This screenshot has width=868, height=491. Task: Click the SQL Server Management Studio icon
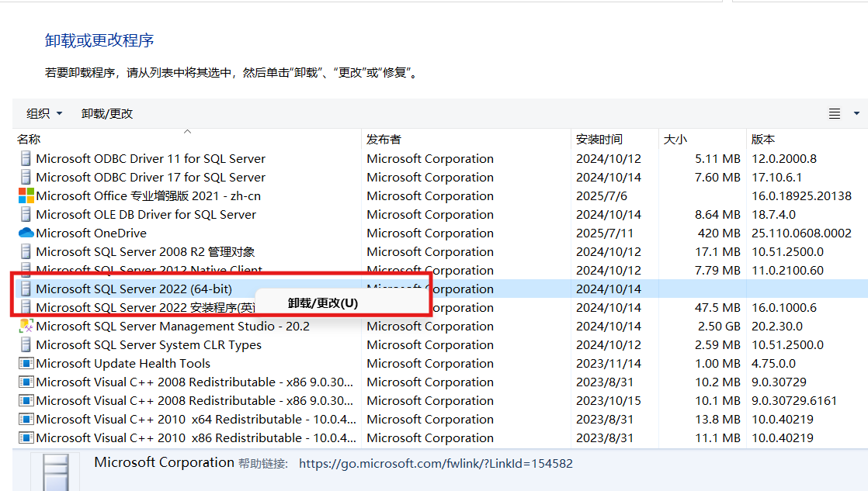pos(26,327)
